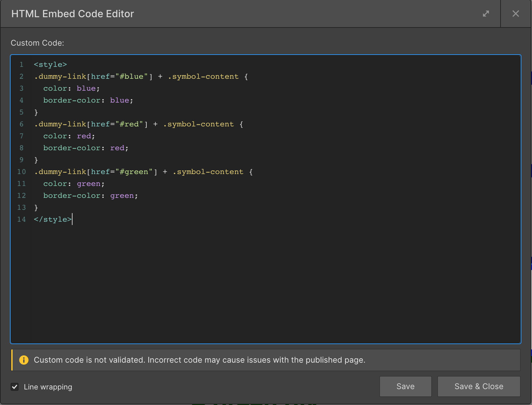
Task: Click the opening <style> tag on line 1
Action: (50, 65)
